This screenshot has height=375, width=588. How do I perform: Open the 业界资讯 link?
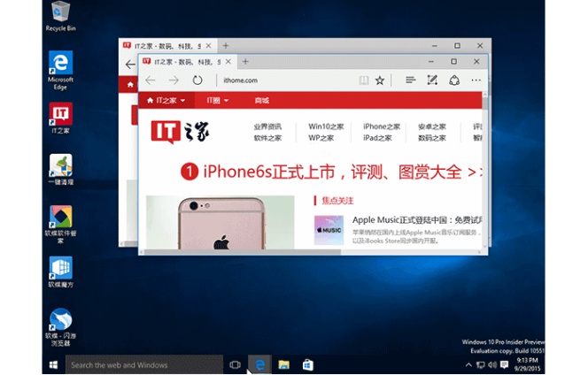click(267, 126)
